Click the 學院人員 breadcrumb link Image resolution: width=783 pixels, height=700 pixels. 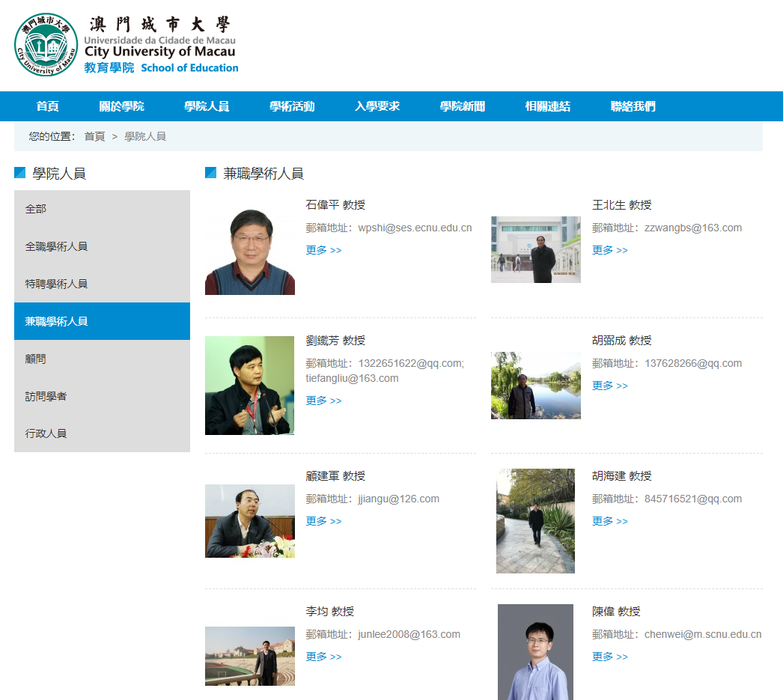pyautogui.click(x=145, y=136)
